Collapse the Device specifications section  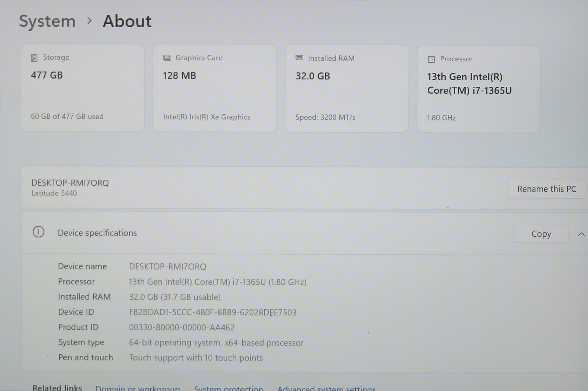tap(581, 234)
